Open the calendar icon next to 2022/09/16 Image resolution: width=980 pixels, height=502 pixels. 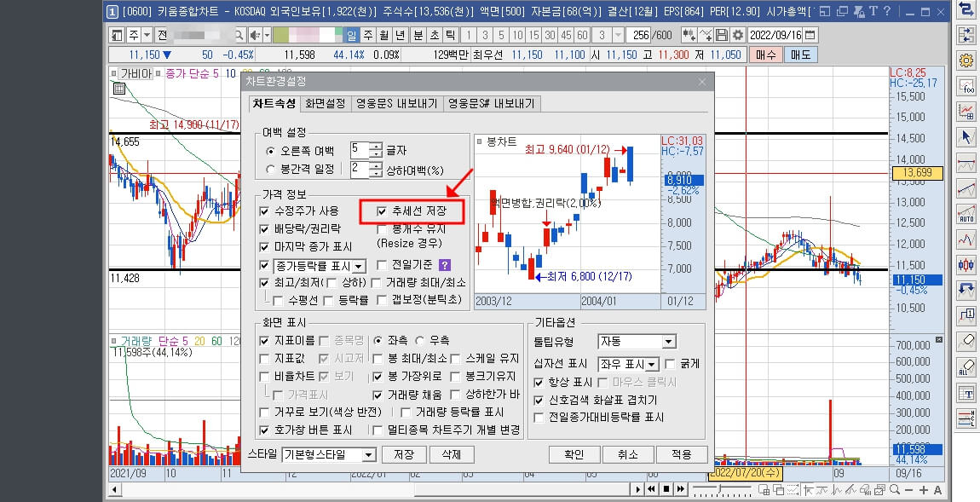(810, 35)
